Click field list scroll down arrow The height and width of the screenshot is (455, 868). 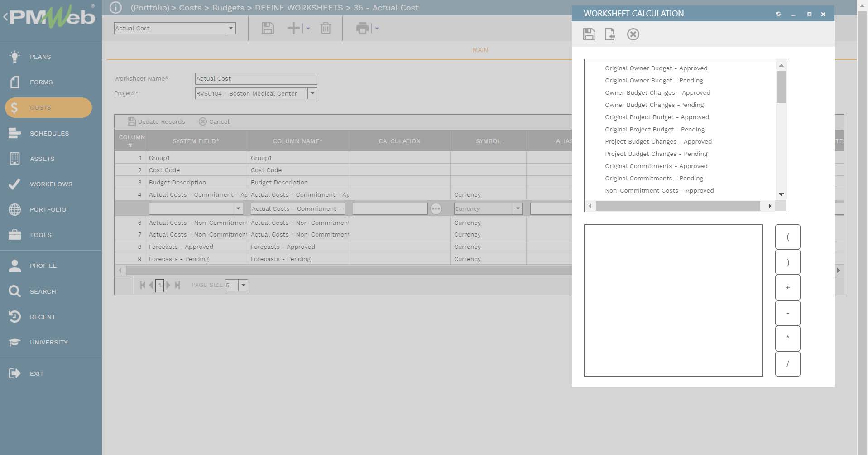781,194
